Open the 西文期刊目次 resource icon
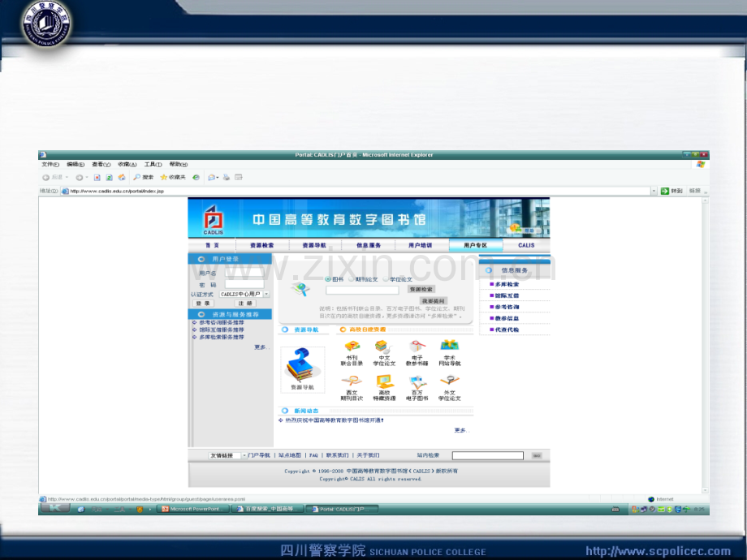Viewport: 747px width, 560px height. (352, 382)
